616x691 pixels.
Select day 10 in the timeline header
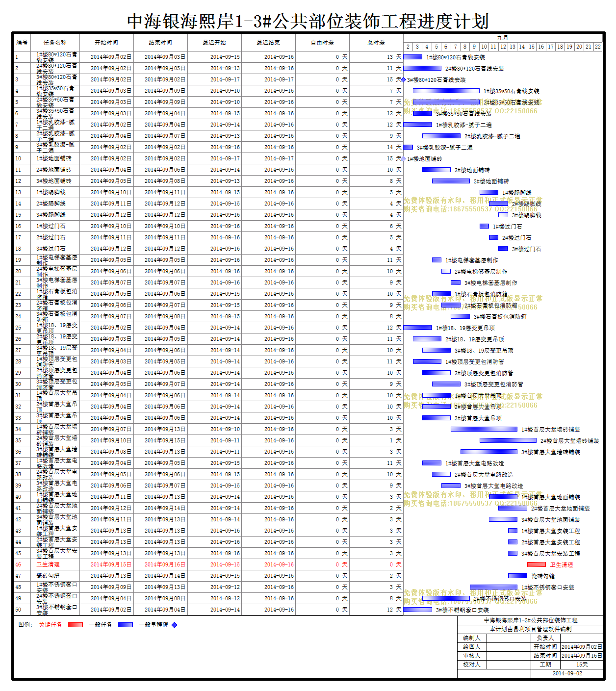point(484,47)
